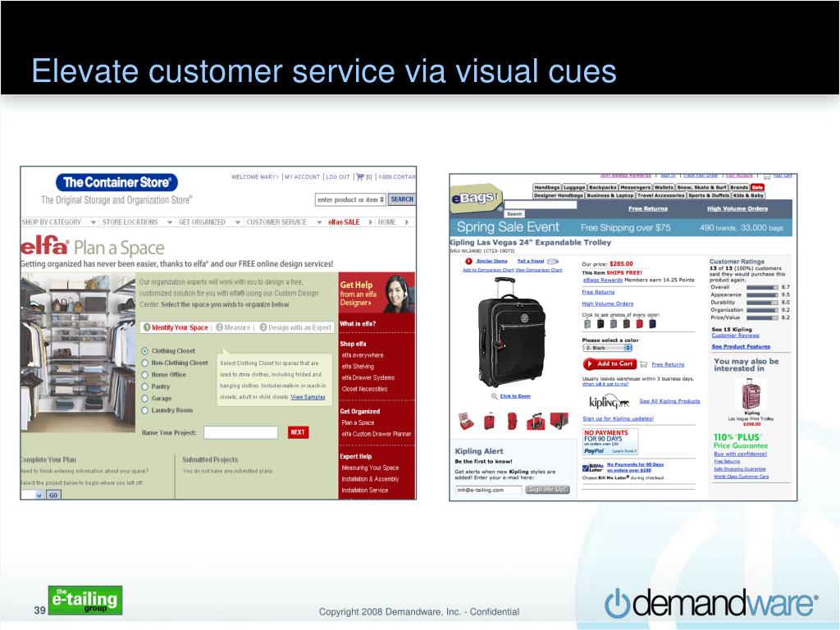The width and height of the screenshot is (840, 630).
Task: Select the Clothing Closet radio button
Action: click(x=144, y=351)
